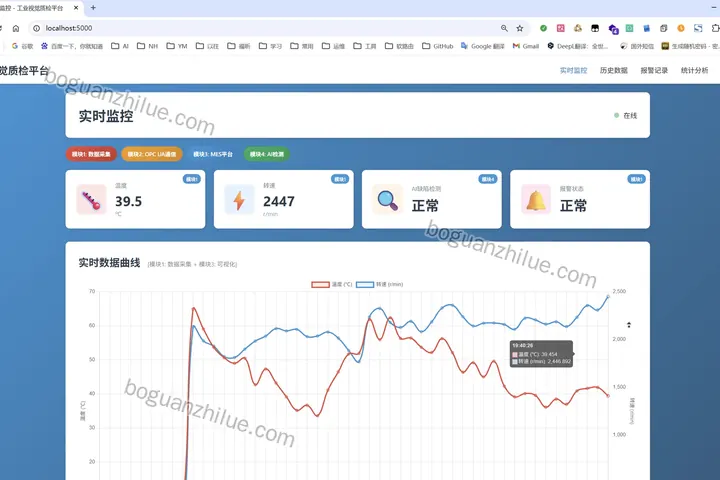The height and width of the screenshot is (480, 720).
Task: Open the GitHub bookmark folder
Action: coord(438,46)
